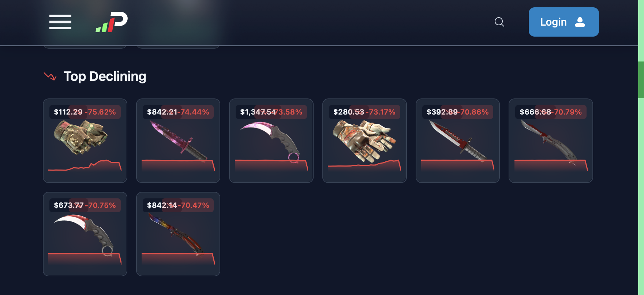
Task: Click the user icon inside the Login button
Action: [x=580, y=22]
